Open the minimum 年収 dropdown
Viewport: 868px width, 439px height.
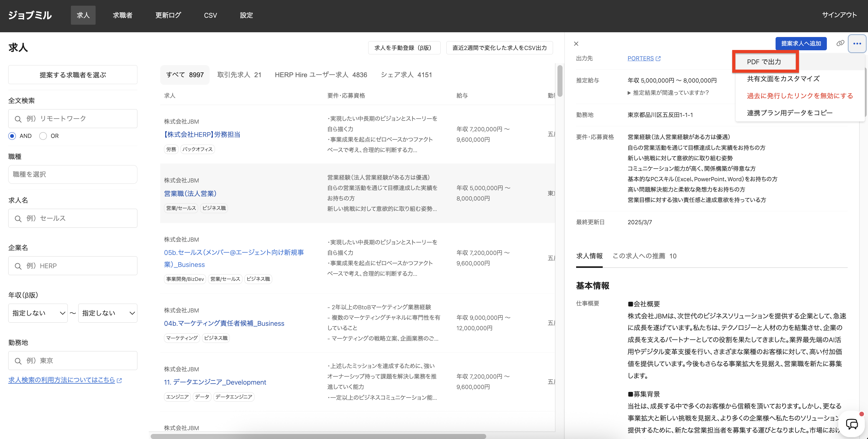[x=38, y=313]
